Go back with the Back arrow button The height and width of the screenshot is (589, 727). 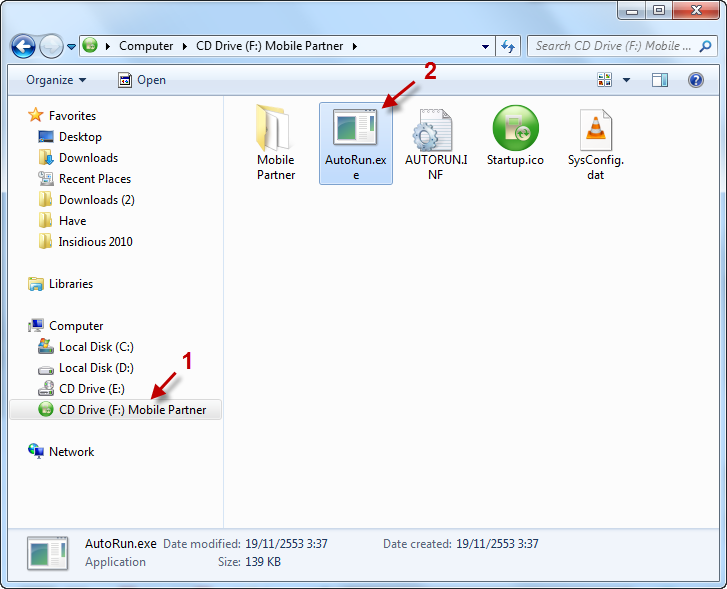point(23,46)
